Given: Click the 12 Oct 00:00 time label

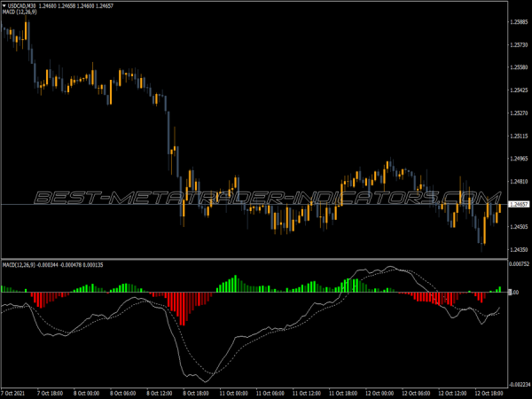Looking at the screenshot, I should coord(379,393).
